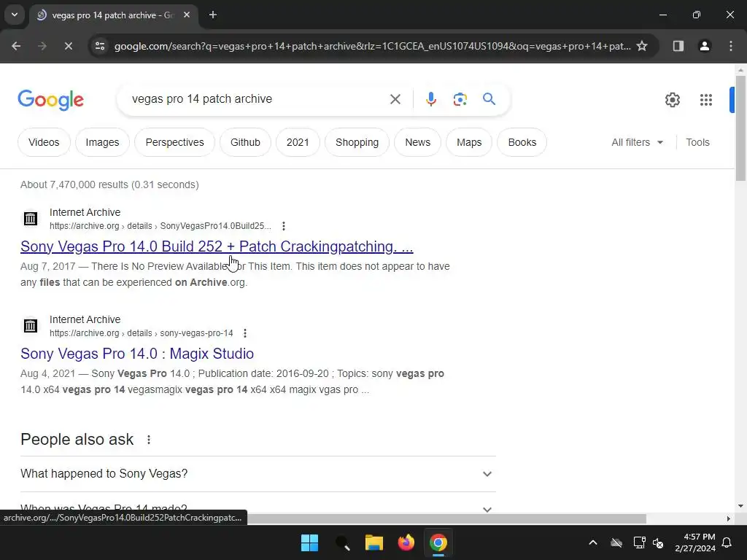Switch to News results

click(x=418, y=142)
